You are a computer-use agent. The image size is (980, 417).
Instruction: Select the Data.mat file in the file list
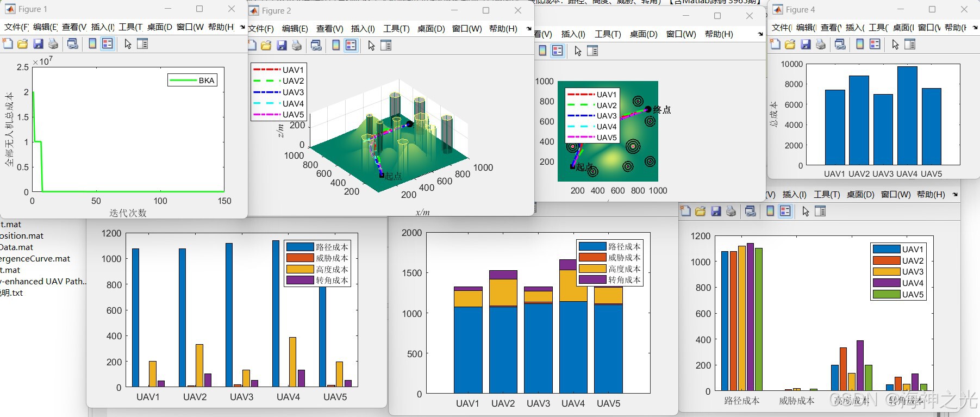pyautogui.click(x=16, y=247)
